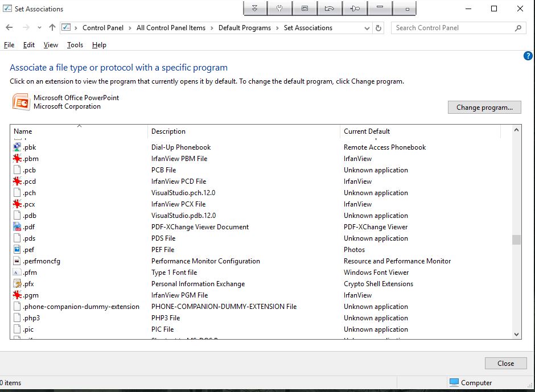
Task: Open the Help menu
Action: point(99,45)
